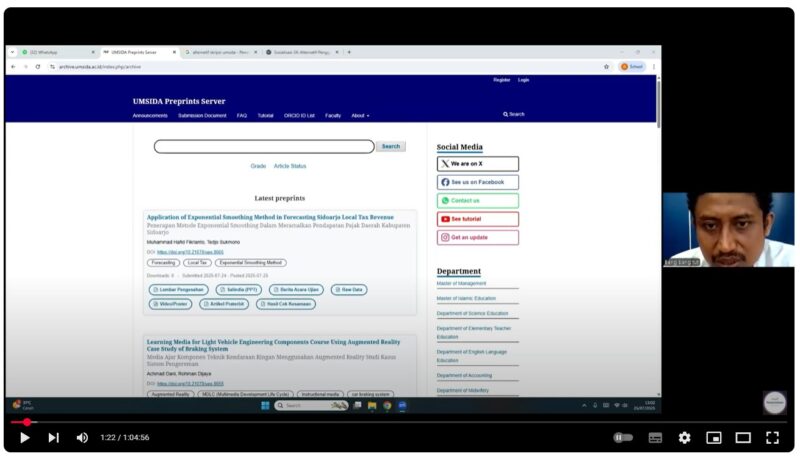This screenshot has height=456, width=800.
Task: Click the Exponential Smoothing Method keyword tag
Action: coord(251,263)
